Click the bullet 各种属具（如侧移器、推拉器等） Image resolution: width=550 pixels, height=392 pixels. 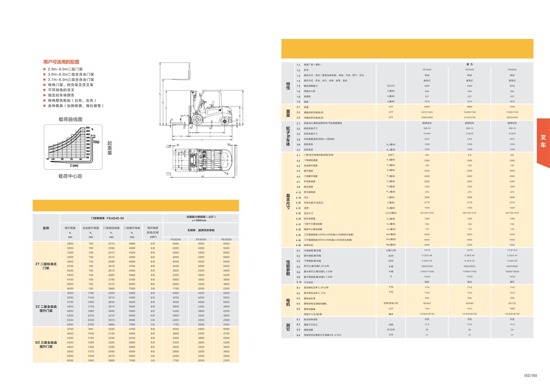tap(73, 106)
